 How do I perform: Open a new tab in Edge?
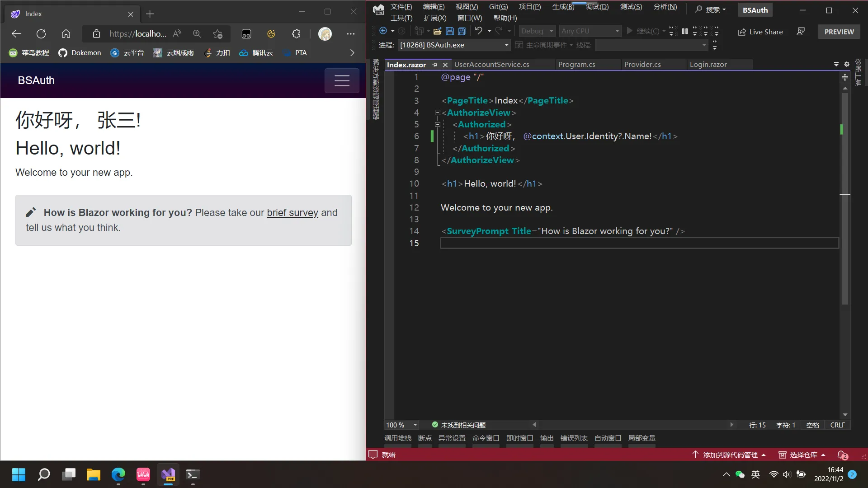tap(150, 14)
